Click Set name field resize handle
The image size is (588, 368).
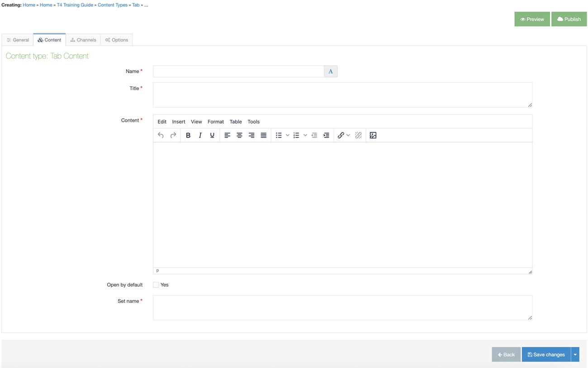click(x=530, y=318)
